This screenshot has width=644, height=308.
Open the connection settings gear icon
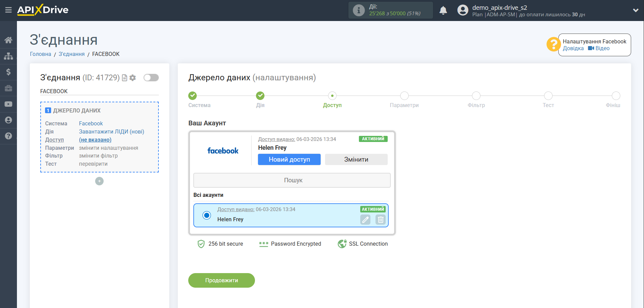point(132,78)
